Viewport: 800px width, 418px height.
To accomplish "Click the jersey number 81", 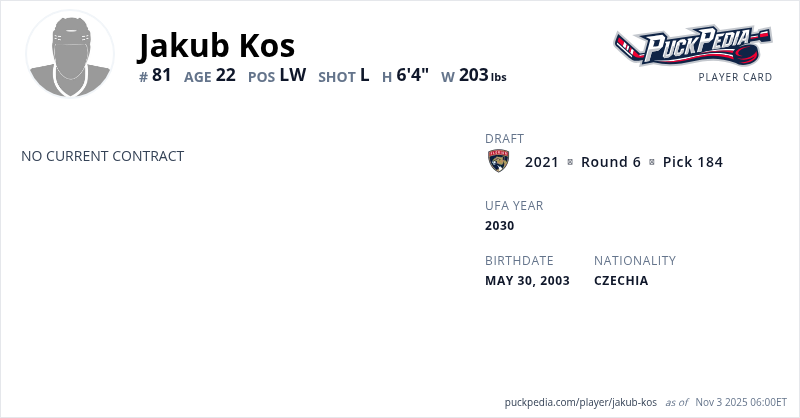I will pos(162,75).
